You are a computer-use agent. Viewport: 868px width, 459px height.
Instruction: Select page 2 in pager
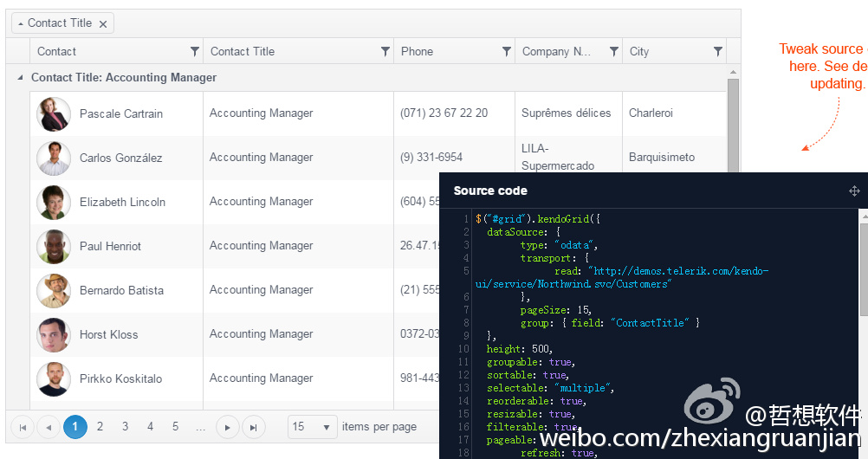point(100,426)
